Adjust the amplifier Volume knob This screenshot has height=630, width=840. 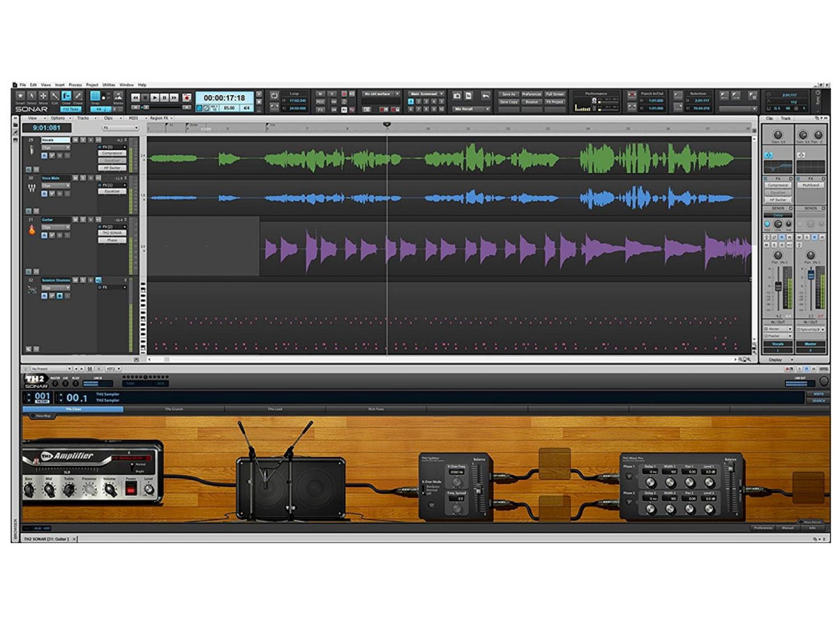point(110,490)
